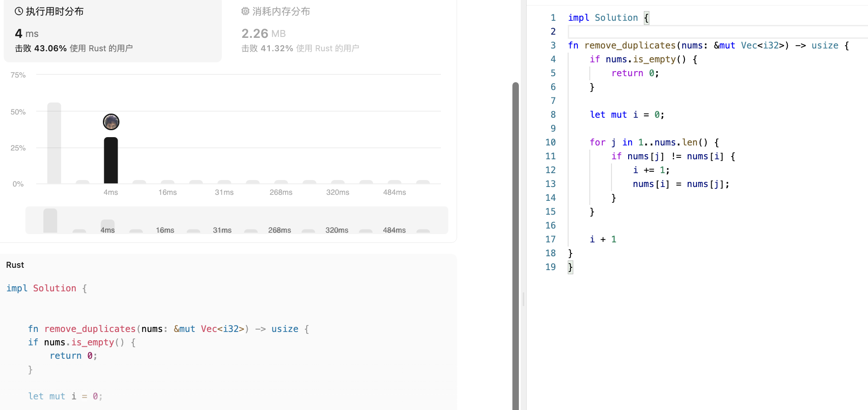Click the tallest gray bar in the runtime chart
868x410 pixels.
tap(54, 143)
